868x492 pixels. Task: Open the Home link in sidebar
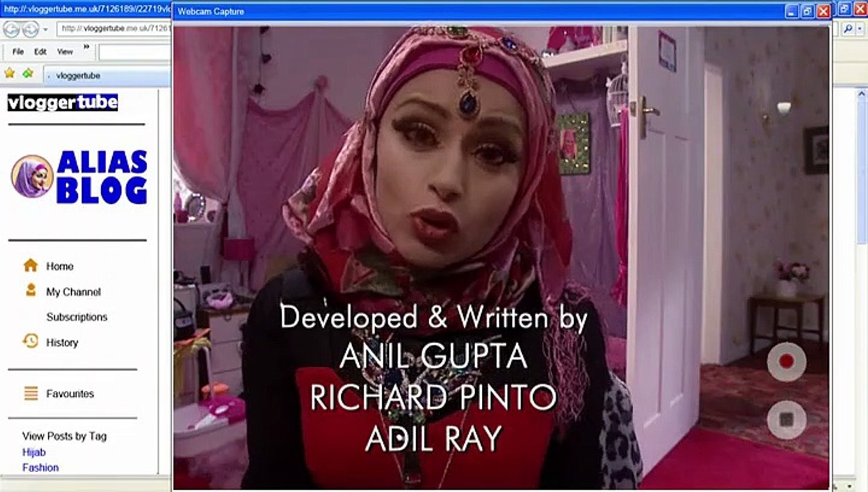click(x=59, y=266)
